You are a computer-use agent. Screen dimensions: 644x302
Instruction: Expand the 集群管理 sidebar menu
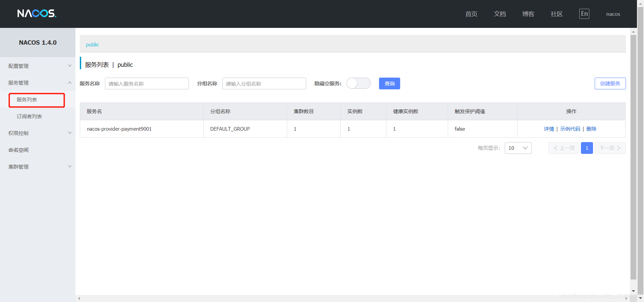point(38,167)
